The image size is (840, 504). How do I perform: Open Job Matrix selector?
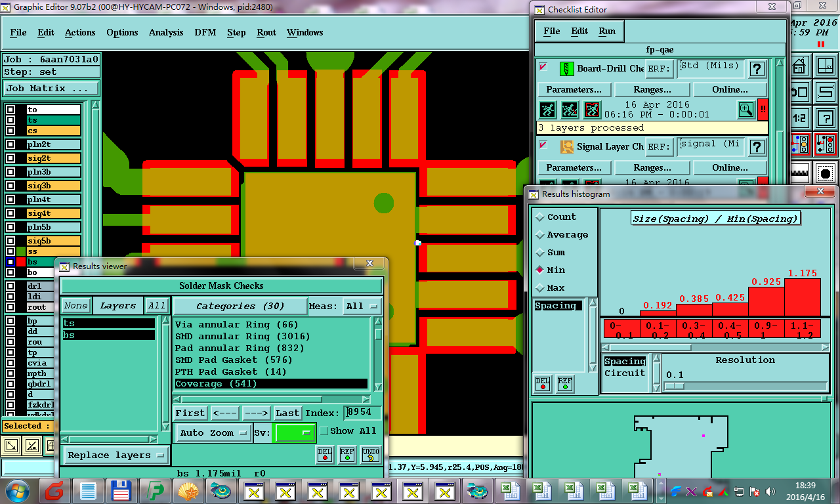point(51,88)
